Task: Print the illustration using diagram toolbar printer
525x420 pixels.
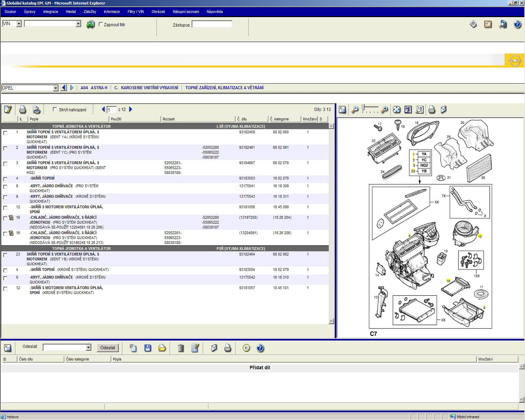Action: pos(431,110)
